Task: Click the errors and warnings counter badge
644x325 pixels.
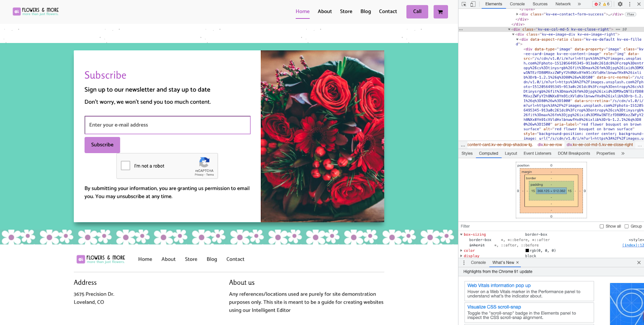Action: 602,4
